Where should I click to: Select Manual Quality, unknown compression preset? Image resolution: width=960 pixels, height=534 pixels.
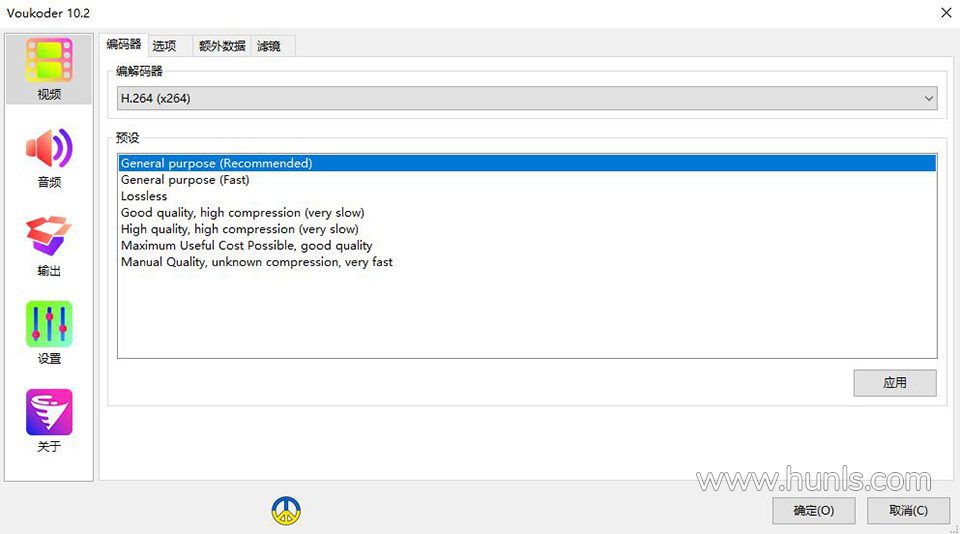coord(527,262)
